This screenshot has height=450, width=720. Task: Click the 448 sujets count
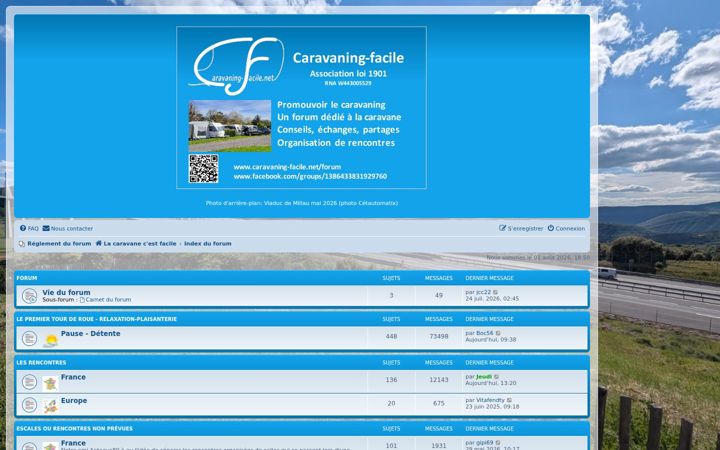(x=391, y=337)
